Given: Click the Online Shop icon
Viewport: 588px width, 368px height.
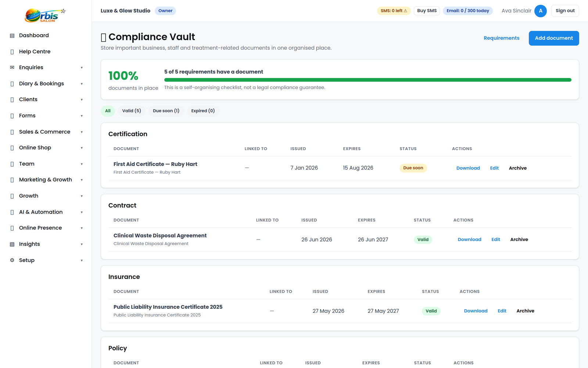Looking at the screenshot, I should click(12, 148).
